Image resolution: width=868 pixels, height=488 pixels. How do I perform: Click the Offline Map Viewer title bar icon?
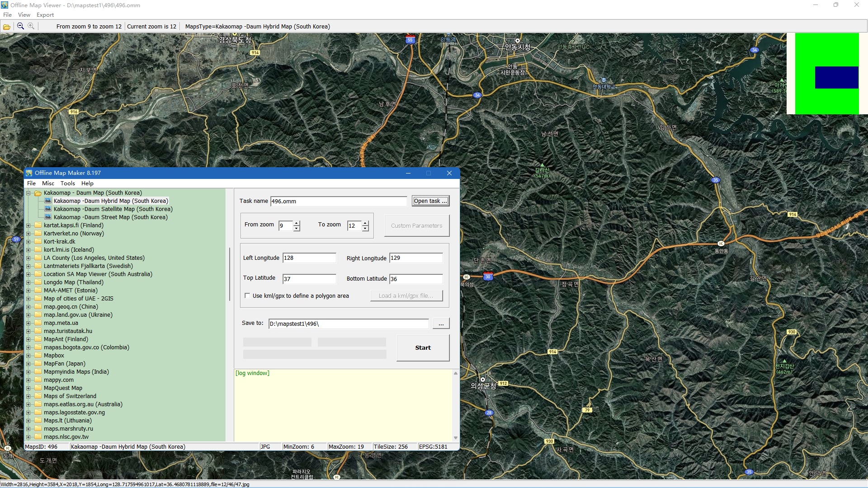pyautogui.click(x=5, y=5)
